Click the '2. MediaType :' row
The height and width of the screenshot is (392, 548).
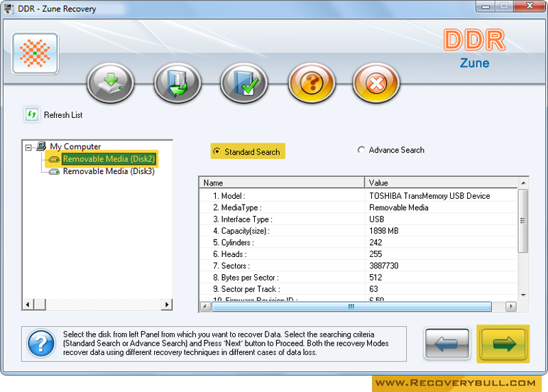click(358, 207)
